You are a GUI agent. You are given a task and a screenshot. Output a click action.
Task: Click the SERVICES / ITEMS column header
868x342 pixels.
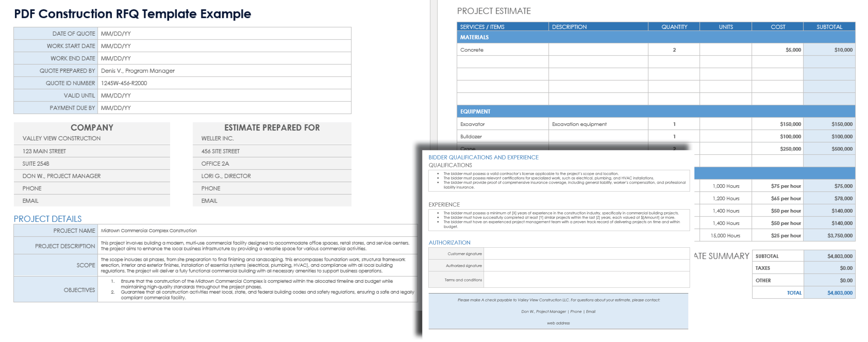tap(502, 27)
